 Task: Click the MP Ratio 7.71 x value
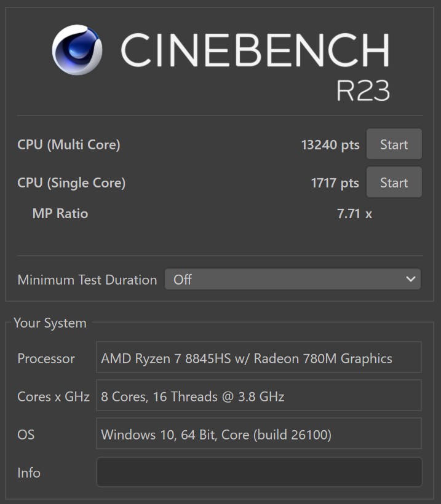[x=354, y=214]
